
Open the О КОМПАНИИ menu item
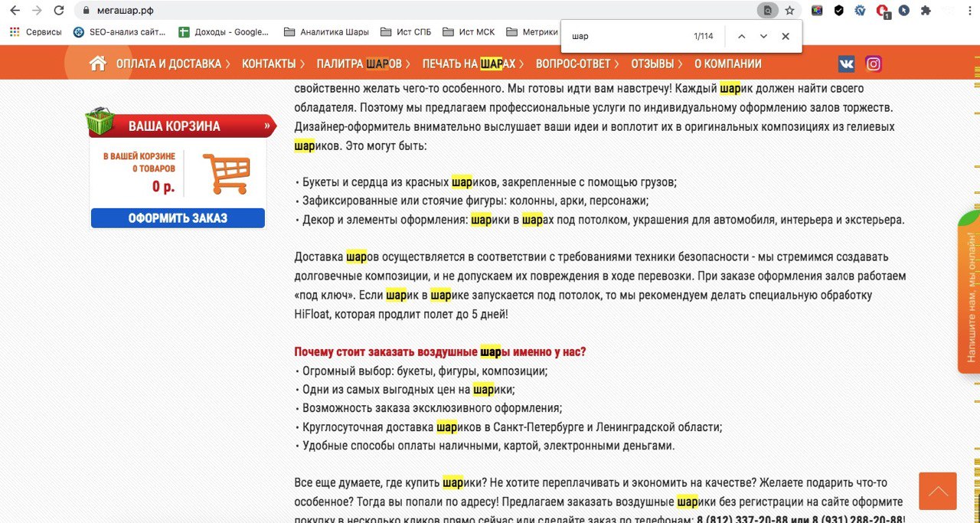(728, 64)
